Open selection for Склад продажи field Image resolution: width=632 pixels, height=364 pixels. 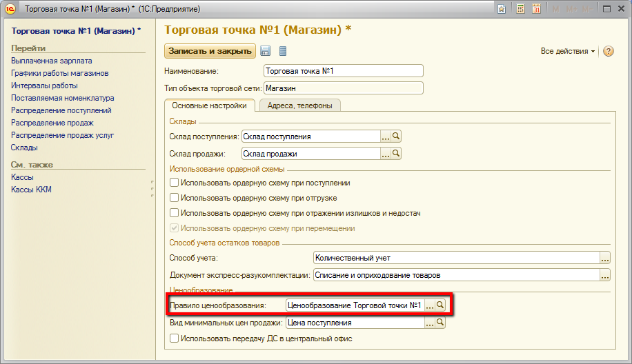click(386, 154)
